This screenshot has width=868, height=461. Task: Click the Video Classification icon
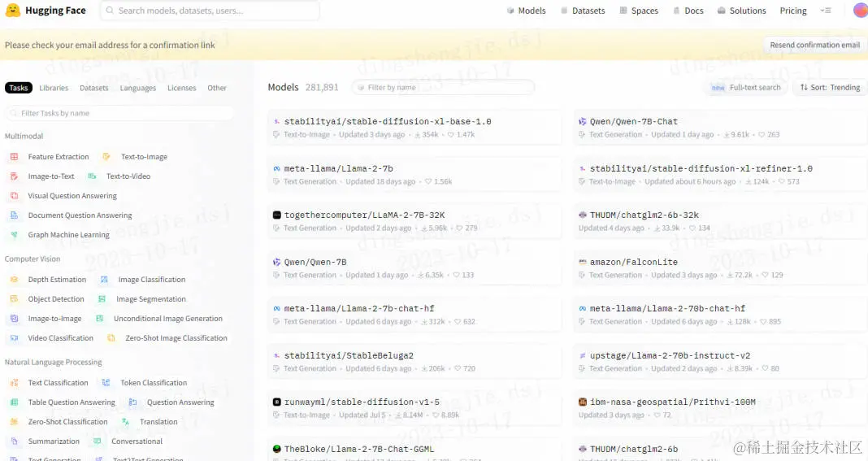pos(15,338)
